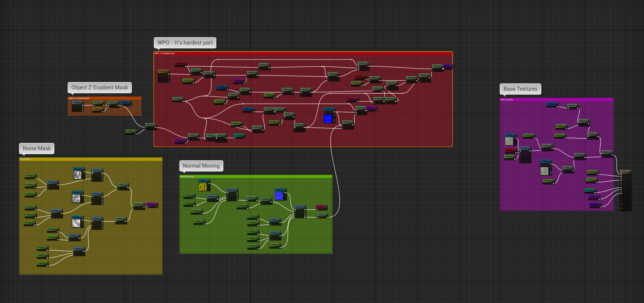Screen dimensions: 644x303
Task: Select the 'Object Z Gradient Mask' comment bubble
Action: click(99, 88)
